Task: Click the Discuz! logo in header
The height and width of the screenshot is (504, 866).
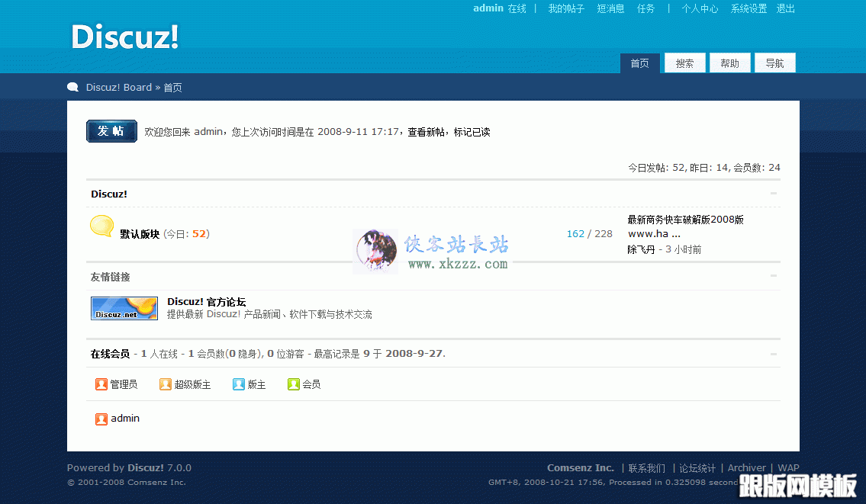Action: [125, 37]
